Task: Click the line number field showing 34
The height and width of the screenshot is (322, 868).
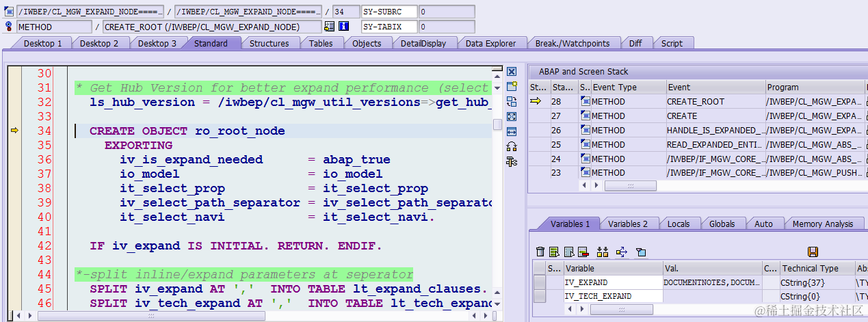Action: point(345,12)
